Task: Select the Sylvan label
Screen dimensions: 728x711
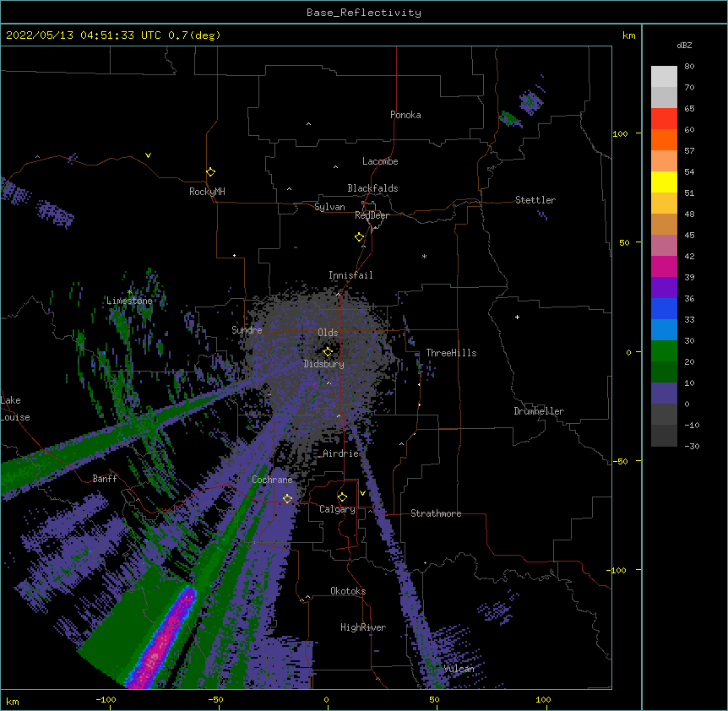Action: pos(329,207)
